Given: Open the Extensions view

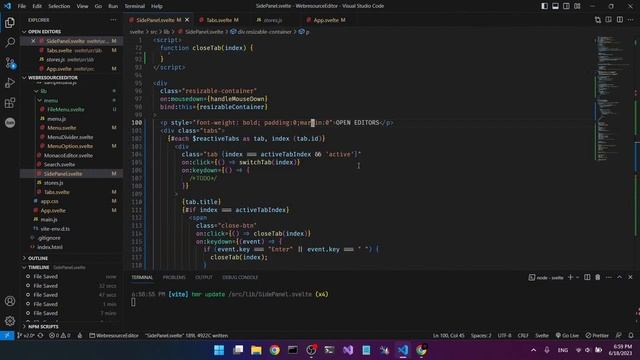Looking at the screenshot, I should [x=10, y=102].
